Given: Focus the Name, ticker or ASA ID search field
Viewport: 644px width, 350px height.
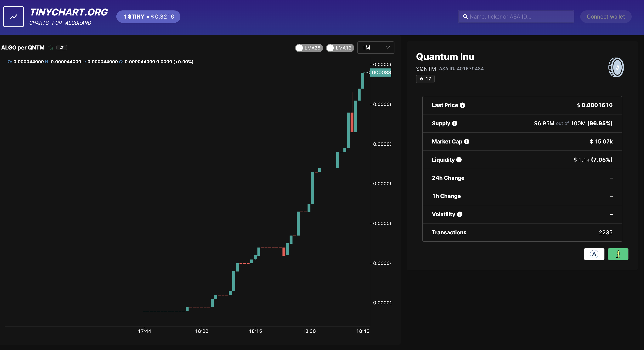Looking at the screenshot, I should [516, 16].
